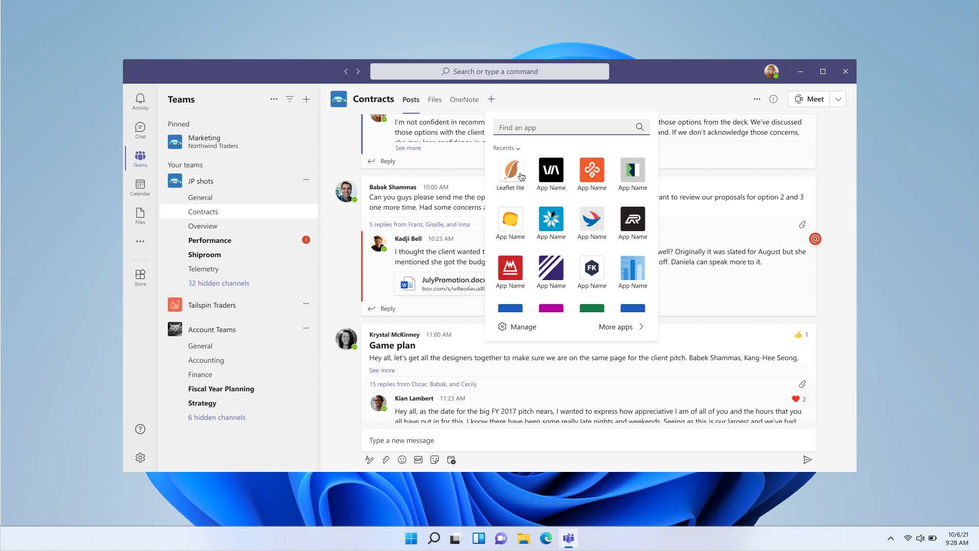Switch to the OneNote tab
This screenshot has width=979, height=551.
point(464,100)
